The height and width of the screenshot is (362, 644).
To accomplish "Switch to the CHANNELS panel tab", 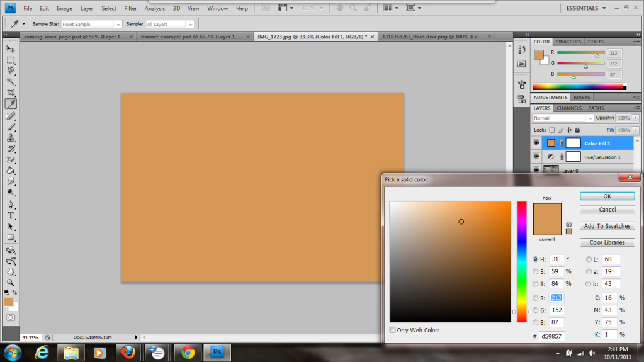I will tap(569, 108).
